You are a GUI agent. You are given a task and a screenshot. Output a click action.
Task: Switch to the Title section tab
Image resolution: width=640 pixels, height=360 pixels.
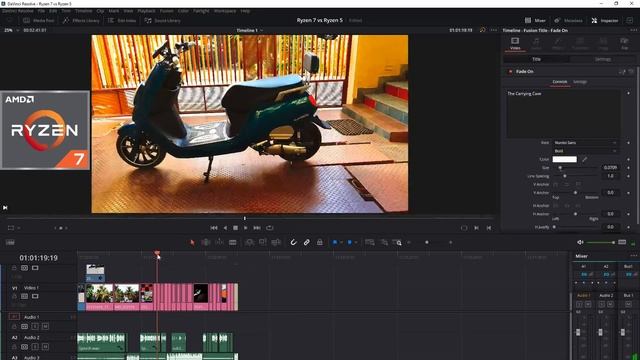pos(536,59)
